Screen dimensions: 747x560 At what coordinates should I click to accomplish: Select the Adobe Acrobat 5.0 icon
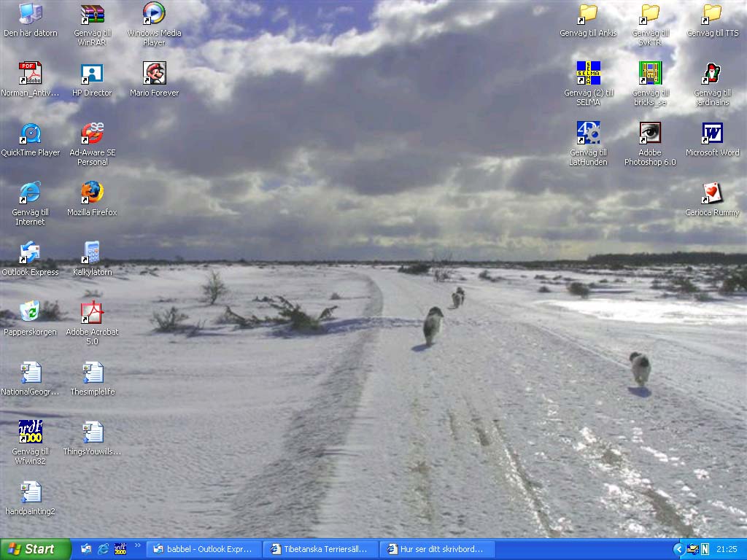coord(92,313)
